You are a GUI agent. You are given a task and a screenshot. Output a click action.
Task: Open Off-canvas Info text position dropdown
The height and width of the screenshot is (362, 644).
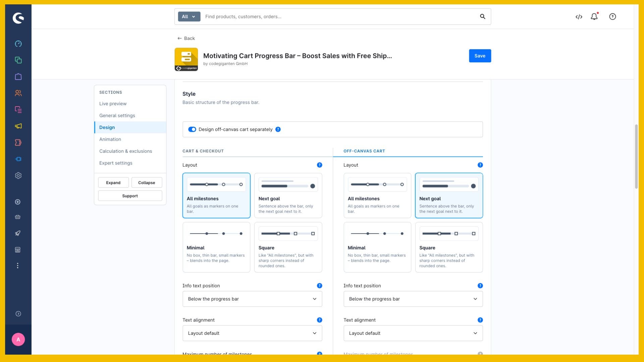413,299
